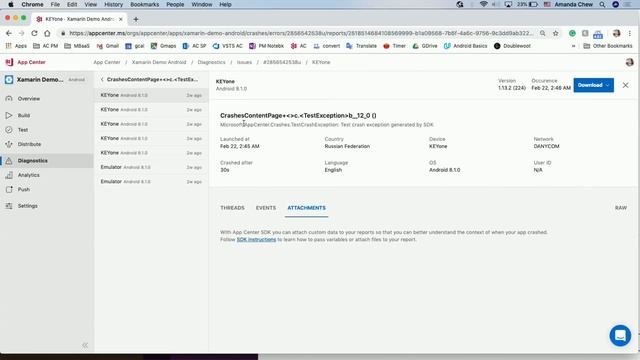Switch to the THREADS tab
This screenshot has width=640, height=360.
click(x=232, y=208)
